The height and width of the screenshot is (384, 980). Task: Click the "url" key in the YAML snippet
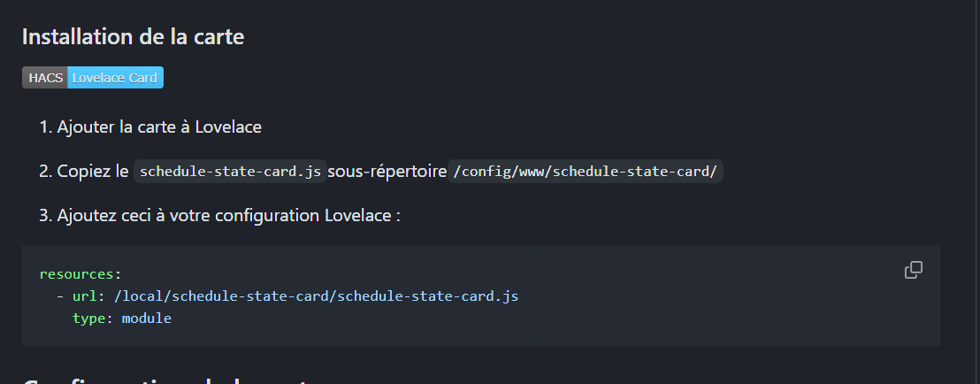coord(84,296)
